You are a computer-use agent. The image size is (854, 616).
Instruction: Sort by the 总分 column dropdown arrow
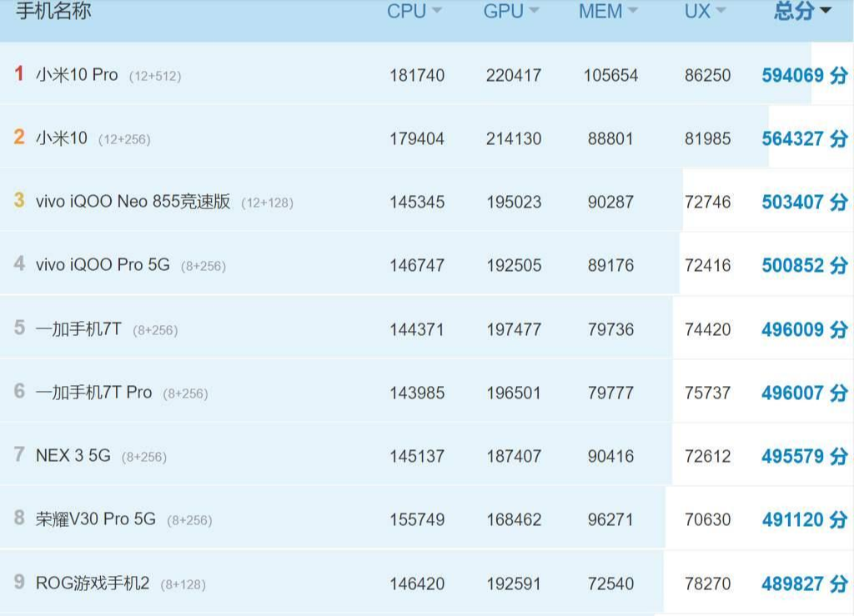click(x=826, y=10)
